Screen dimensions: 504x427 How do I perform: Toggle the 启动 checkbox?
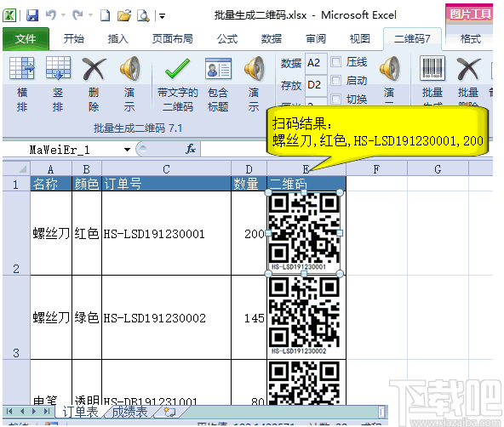tap(336, 80)
